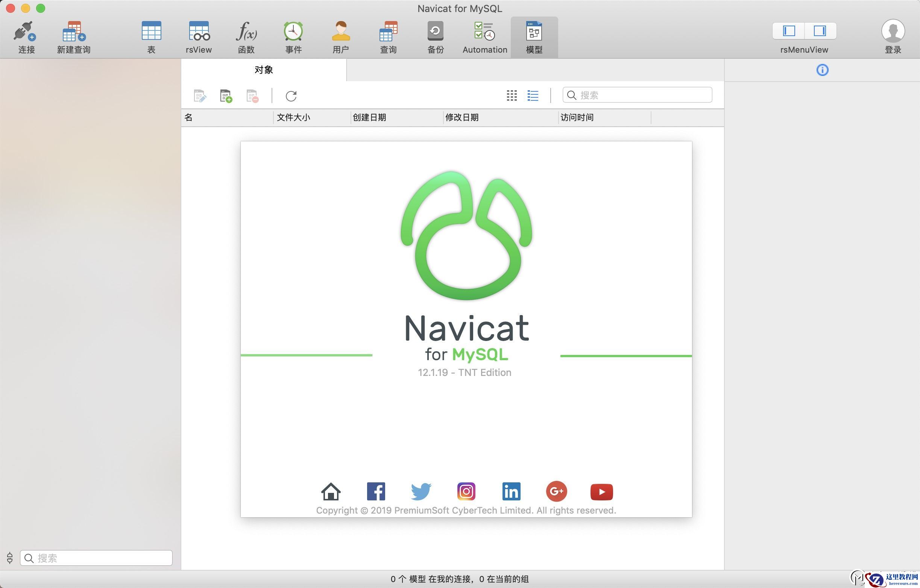Click the Login user avatar
The height and width of the screenshot is (588, 920).
pos(893,31)
